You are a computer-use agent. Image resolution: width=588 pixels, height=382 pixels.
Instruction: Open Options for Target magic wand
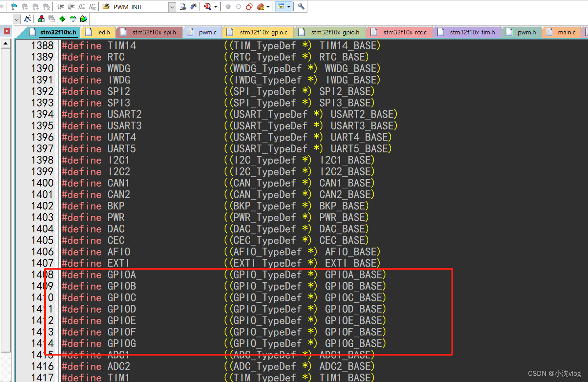[x=27, y=19]
